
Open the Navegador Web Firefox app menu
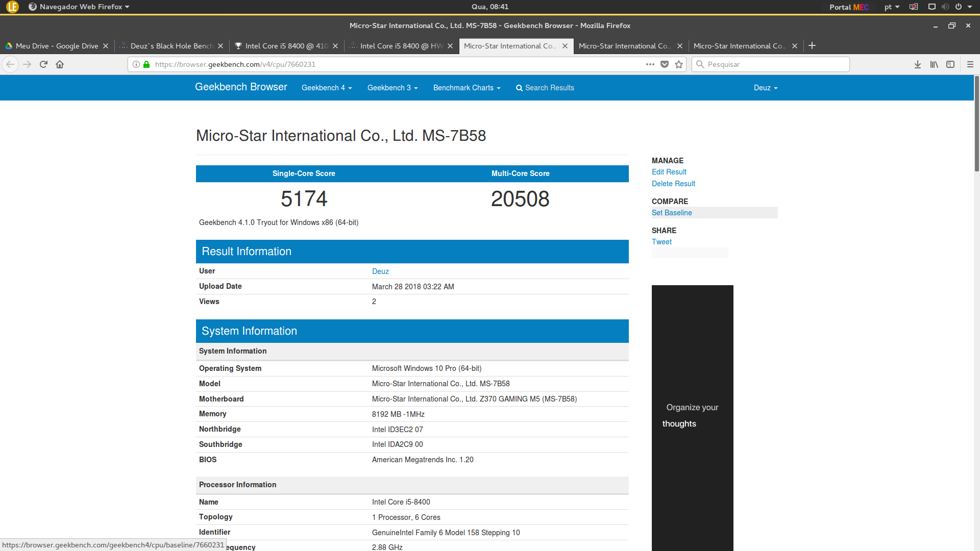tap(79, 7)
